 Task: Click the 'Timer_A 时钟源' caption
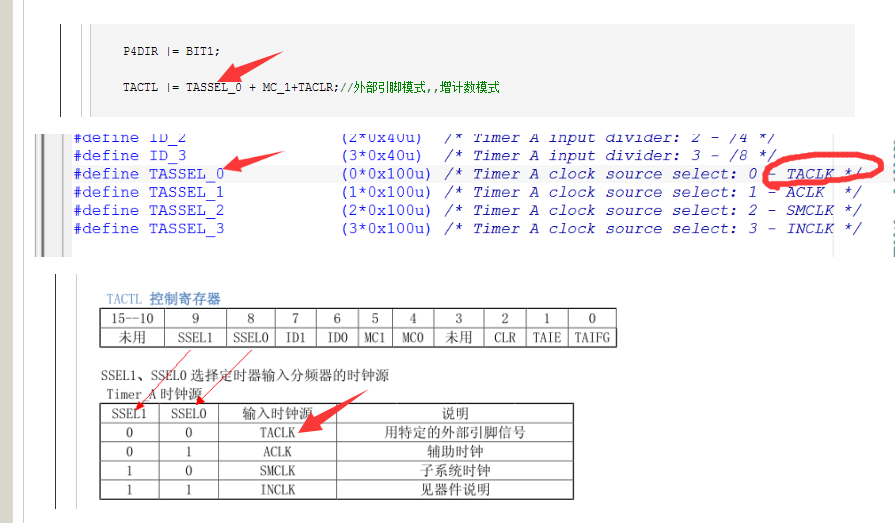[154, 394]
